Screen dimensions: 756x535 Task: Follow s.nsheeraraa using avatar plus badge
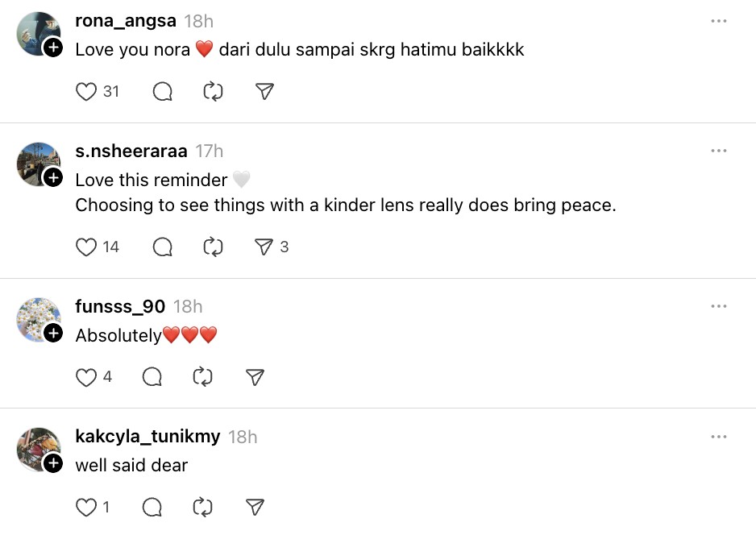[53, 178]
